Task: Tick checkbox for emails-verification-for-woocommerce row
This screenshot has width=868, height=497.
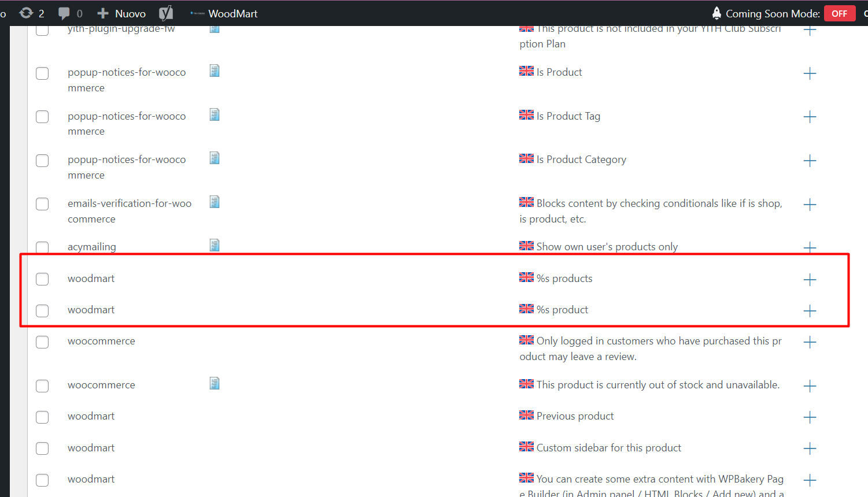Action: (x=42, y=204)
